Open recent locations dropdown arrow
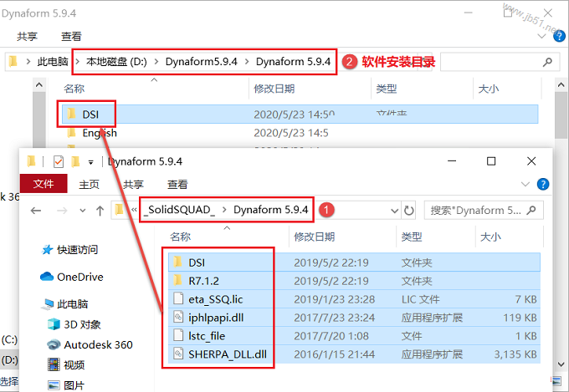Image resolution: width=569 pixels, height=392 pixels. 83,211
